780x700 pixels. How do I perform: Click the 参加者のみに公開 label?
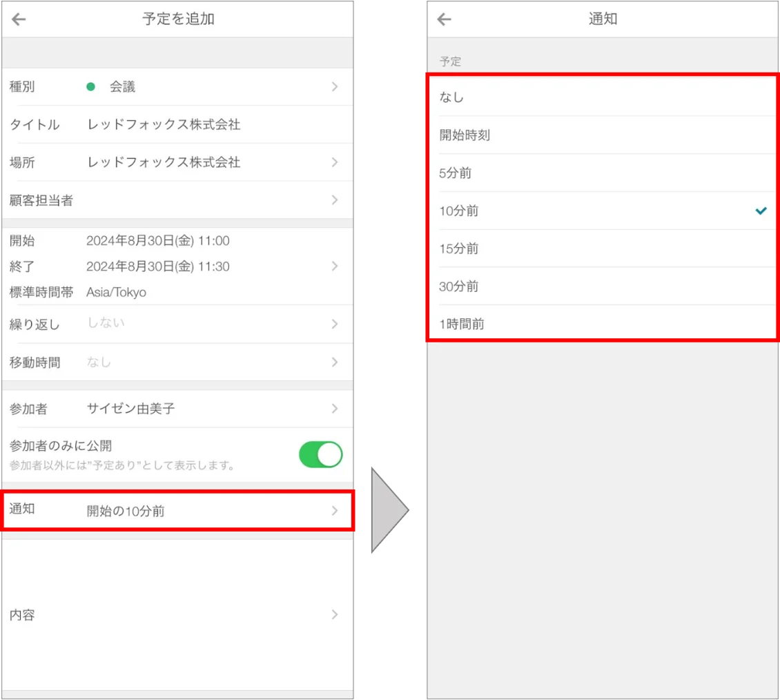[x=61, y=445]
